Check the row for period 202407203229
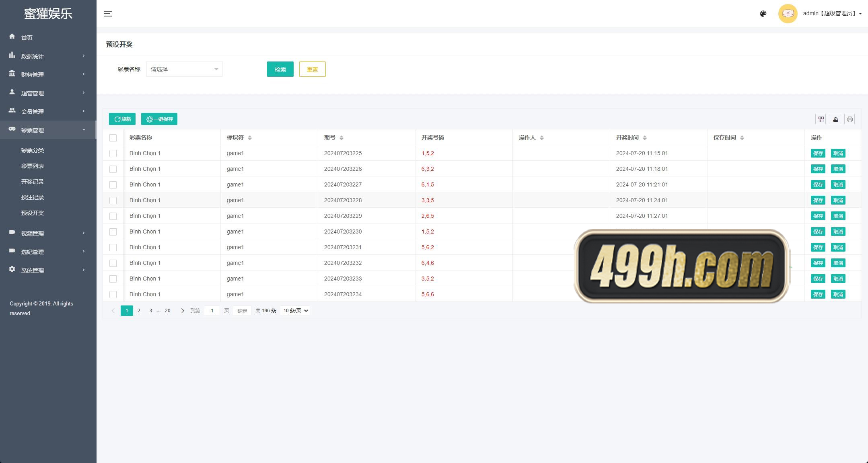868x463 pixels. pos(113,216)
